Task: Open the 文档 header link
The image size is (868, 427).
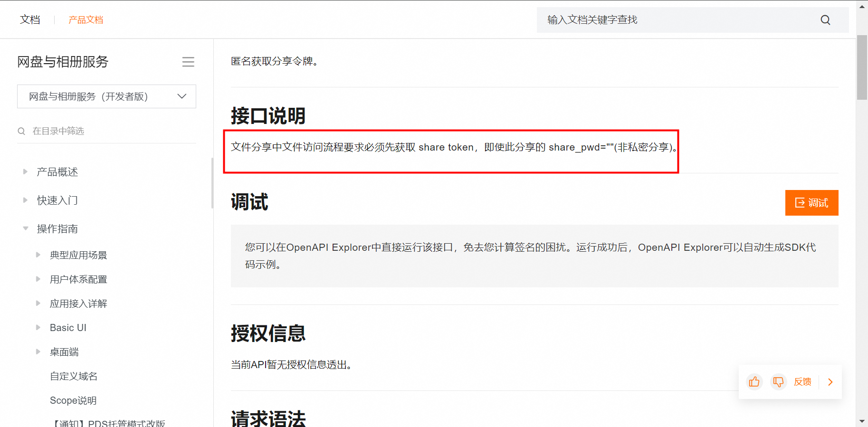Action: [30, 20]
